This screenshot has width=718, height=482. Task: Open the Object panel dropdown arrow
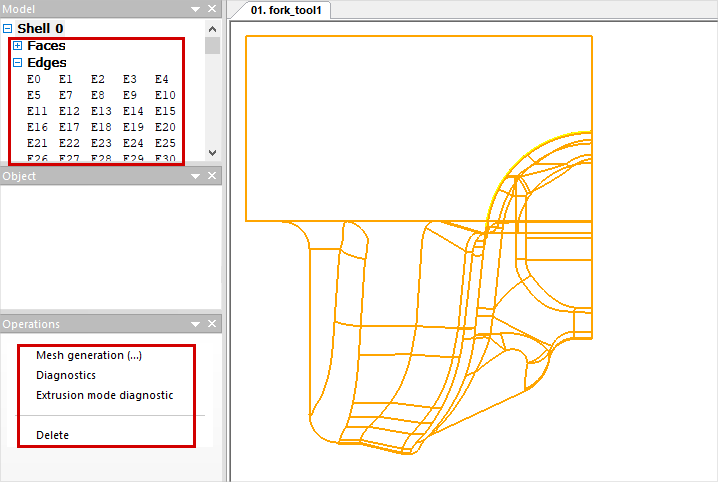196,176
